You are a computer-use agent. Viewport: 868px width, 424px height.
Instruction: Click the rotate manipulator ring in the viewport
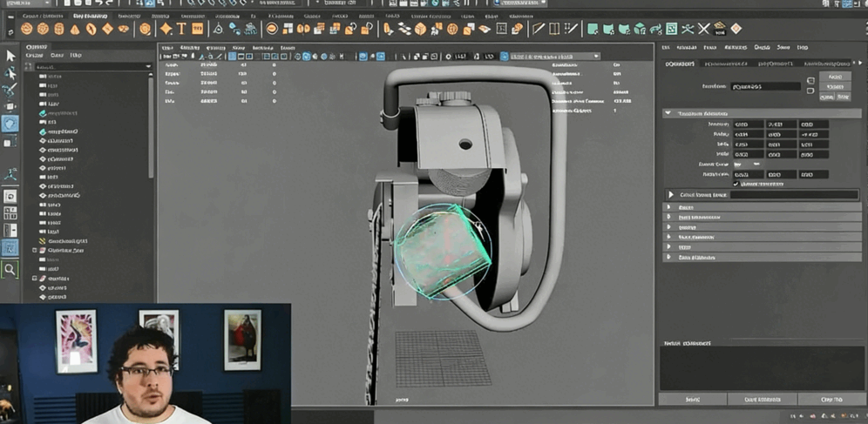pyautogui.click(x=443, y=252)
